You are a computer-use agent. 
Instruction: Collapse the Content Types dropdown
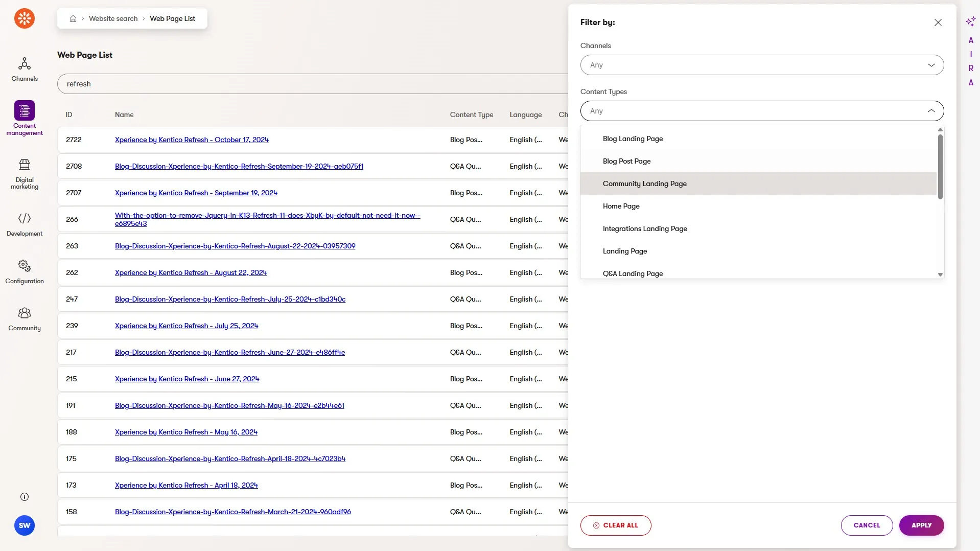coord(762,111)
